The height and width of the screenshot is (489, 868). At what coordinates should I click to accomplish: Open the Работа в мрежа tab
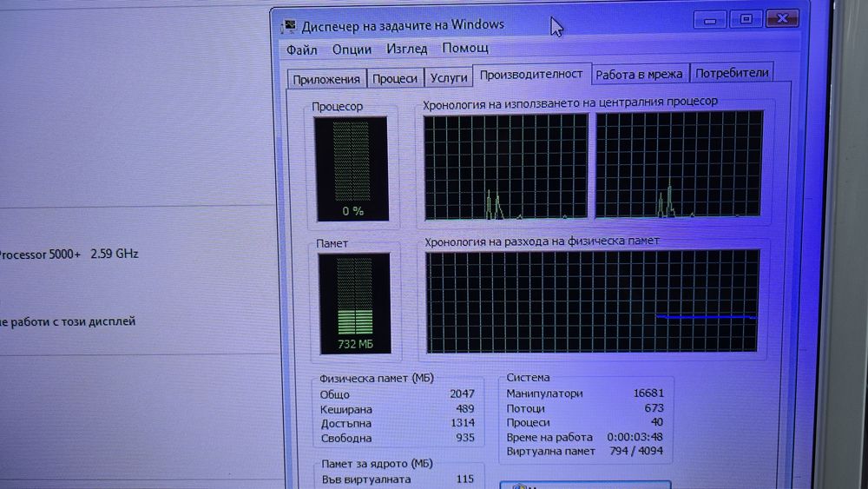[640, 74]
